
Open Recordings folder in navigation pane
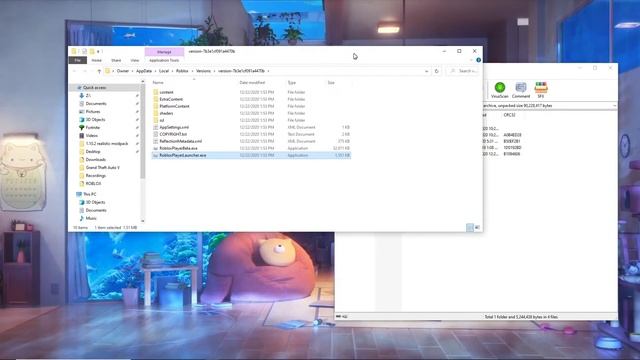[96, 176]
